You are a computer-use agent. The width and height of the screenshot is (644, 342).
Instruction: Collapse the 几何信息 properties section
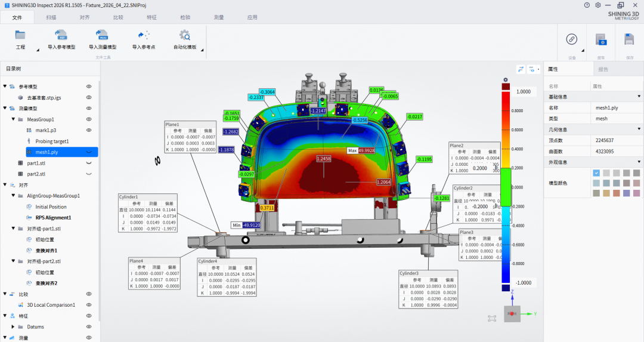tap(639, 129)
